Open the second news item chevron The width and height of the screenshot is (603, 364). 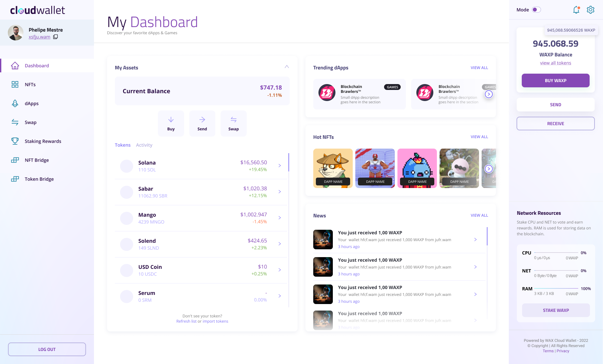(475, 267)
